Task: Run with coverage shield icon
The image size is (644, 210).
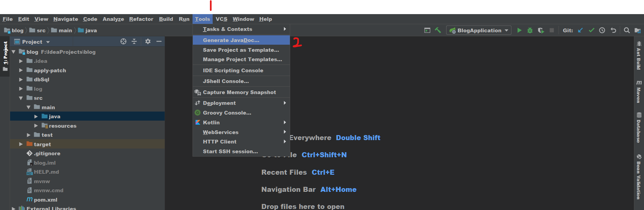Action: click(541, 30)
